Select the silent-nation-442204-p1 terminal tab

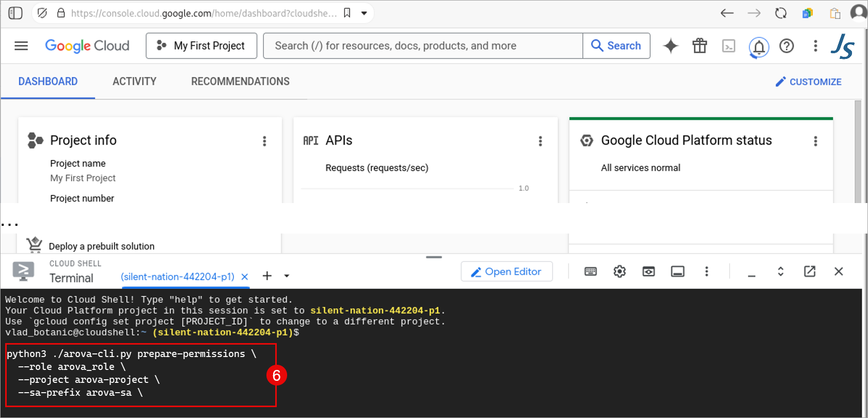(178, 277)
